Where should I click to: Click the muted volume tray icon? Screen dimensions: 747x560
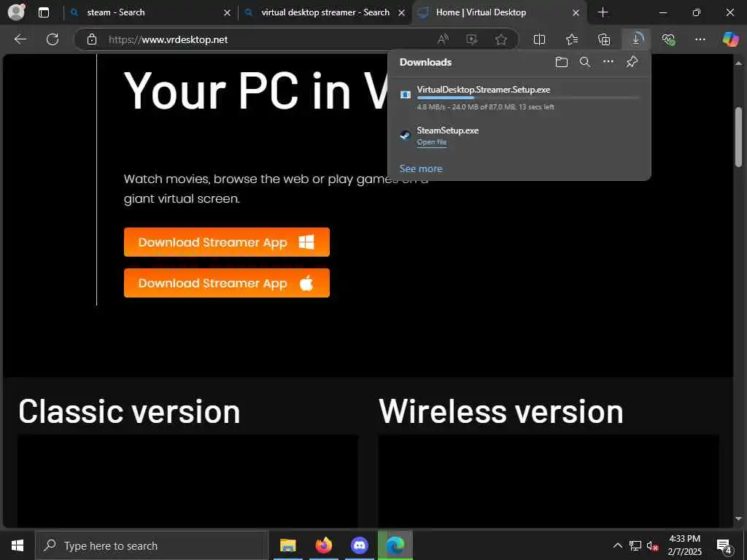pos(653,545)
